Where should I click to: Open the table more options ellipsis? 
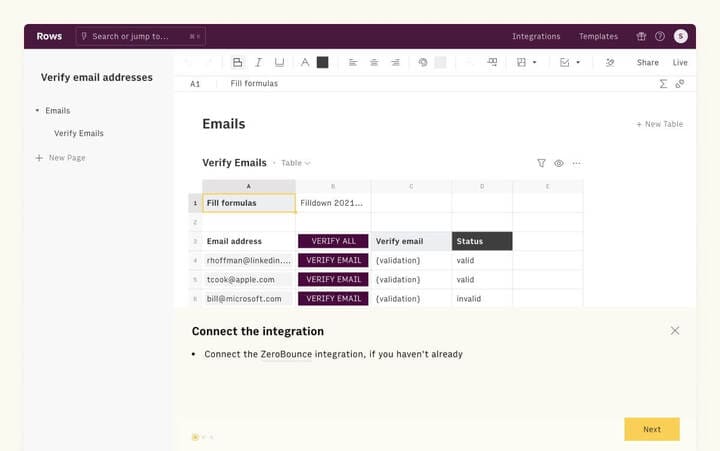point(576,163)
